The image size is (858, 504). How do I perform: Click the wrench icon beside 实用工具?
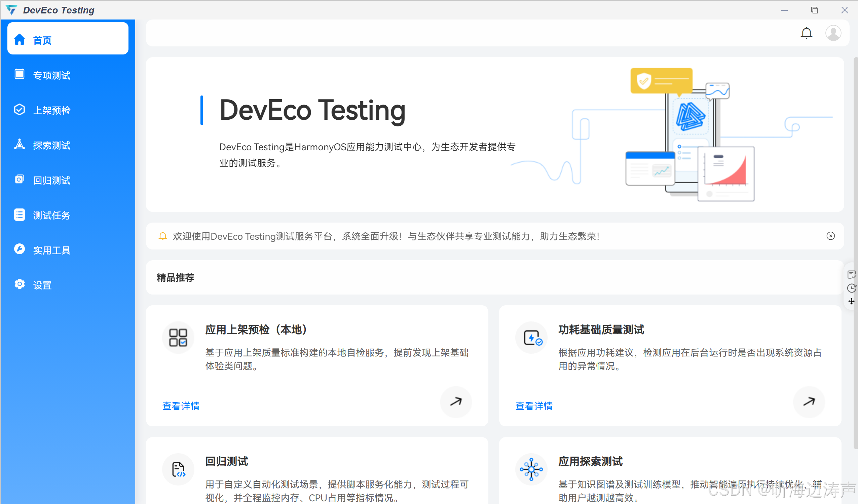(x=20, y=249)
